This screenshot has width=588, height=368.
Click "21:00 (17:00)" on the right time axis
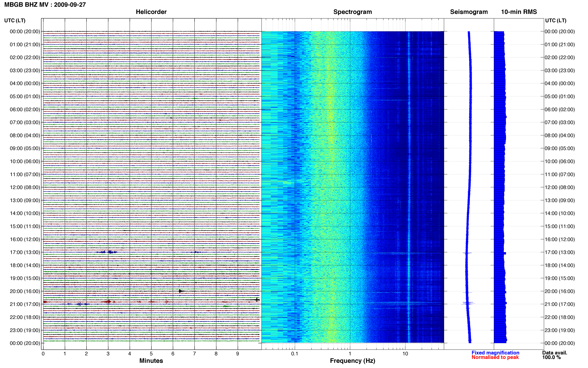click(x=560, y=304)
